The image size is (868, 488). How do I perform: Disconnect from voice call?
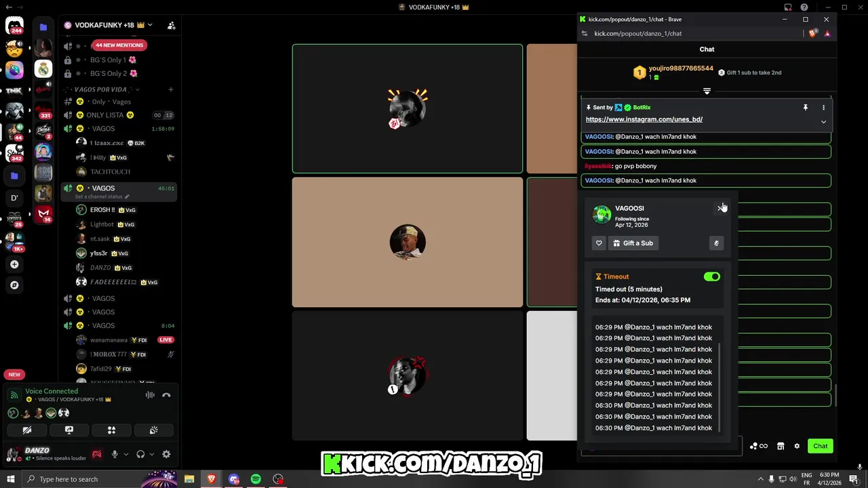click(x=166, y=395)
